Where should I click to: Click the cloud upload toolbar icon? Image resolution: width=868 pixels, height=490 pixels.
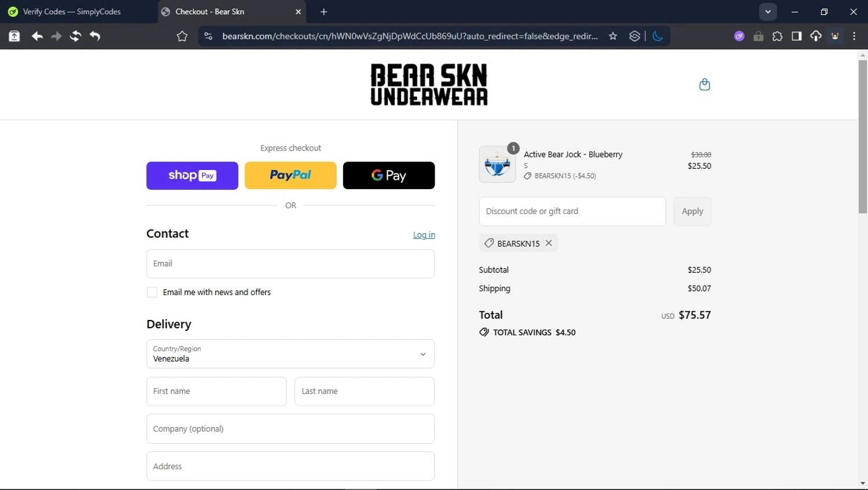[815, 36]
